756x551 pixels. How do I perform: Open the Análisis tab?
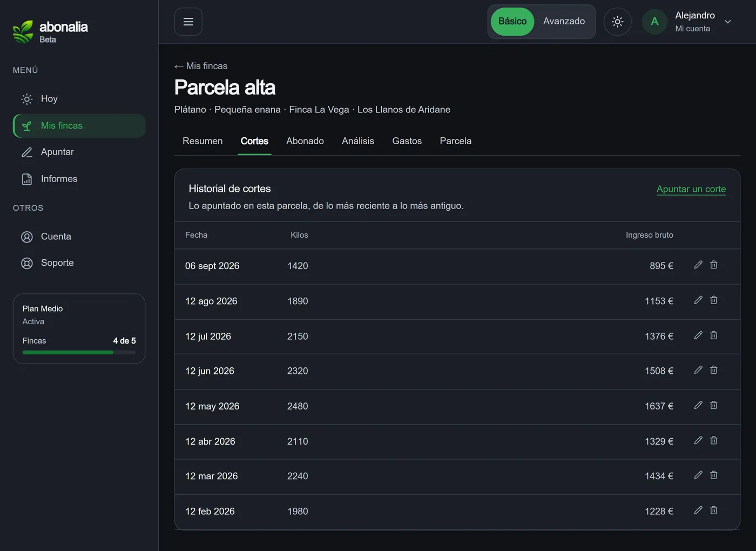coord(358,141)
